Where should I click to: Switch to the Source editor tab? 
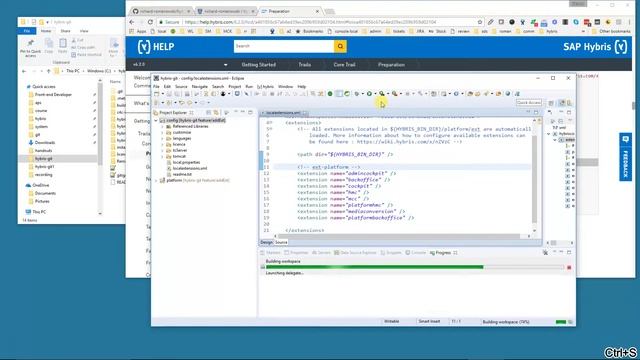[x=281, y=242]
